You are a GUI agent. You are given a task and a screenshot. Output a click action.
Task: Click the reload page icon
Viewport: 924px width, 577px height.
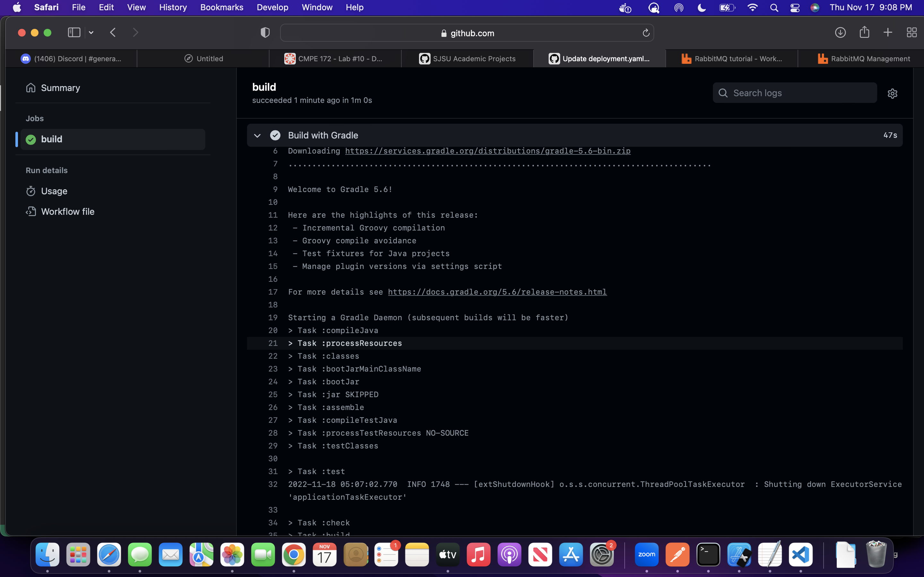point(646,33)
